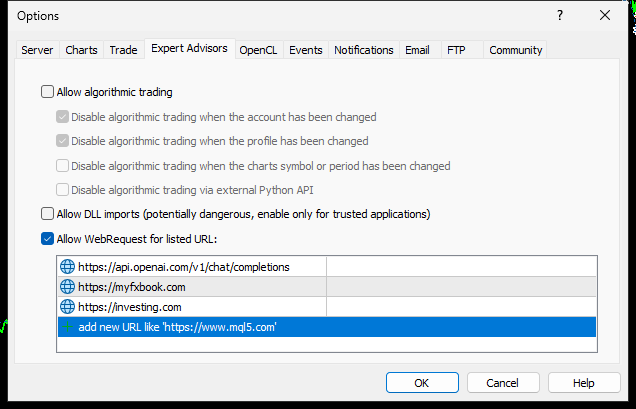Uncheck Allow WebRequest for listed URL
The image size is (636, 409).
pos(47,239)
